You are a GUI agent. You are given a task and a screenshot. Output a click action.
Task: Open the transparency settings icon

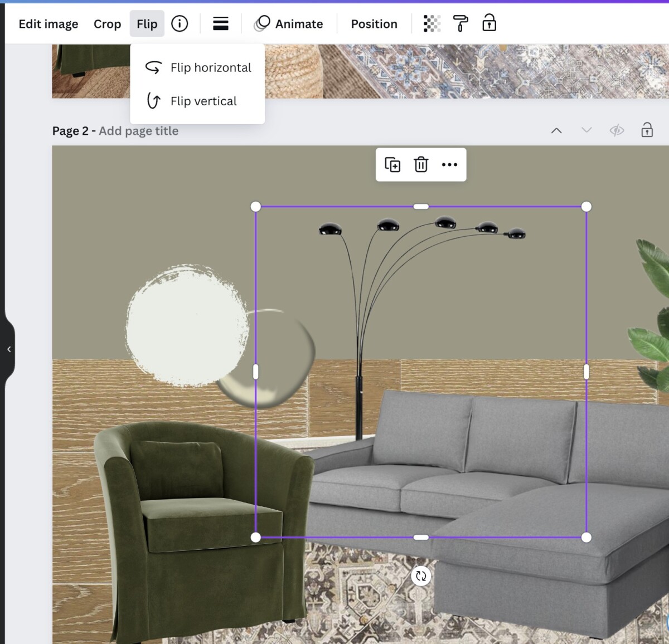[432, 23]
